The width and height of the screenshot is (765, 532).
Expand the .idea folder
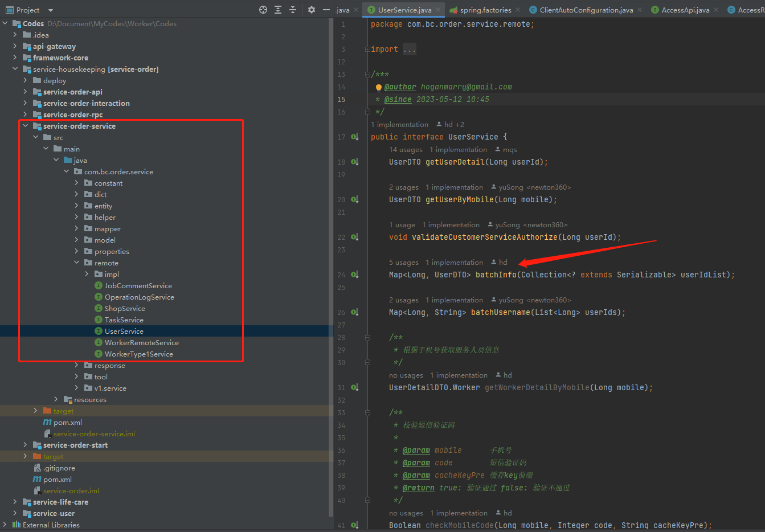pyautogui.click(x=15, y=35)
